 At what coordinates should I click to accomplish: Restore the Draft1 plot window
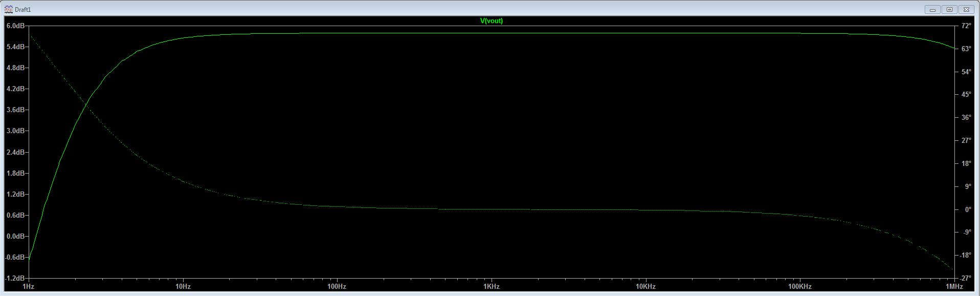[x=949, y=9]
